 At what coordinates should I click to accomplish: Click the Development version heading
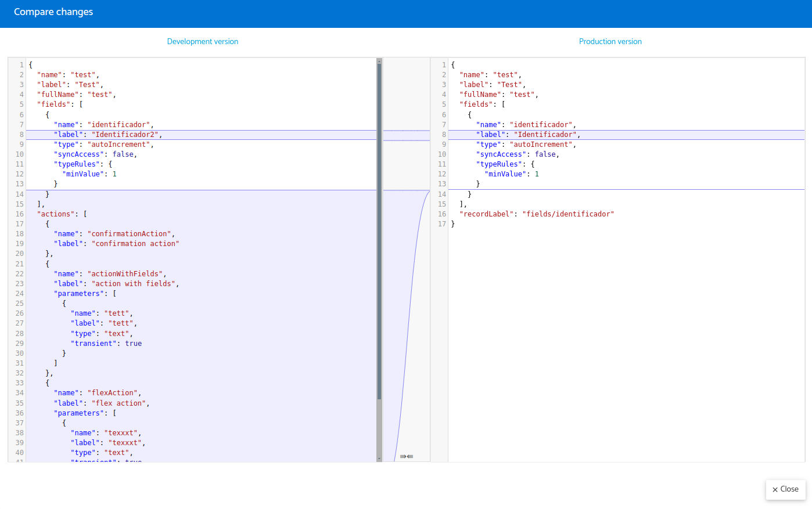(x=203, y=42)
